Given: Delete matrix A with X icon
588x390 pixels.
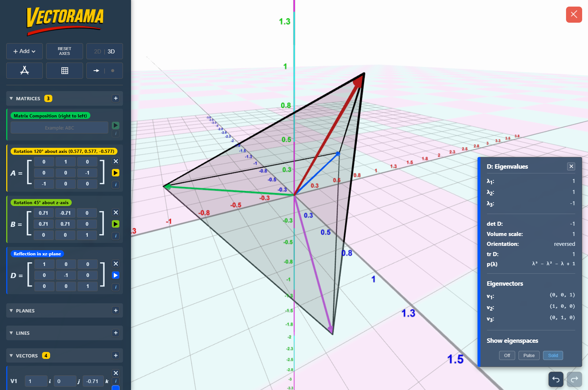Looking at the screenshot, I should tap(116, 161).
